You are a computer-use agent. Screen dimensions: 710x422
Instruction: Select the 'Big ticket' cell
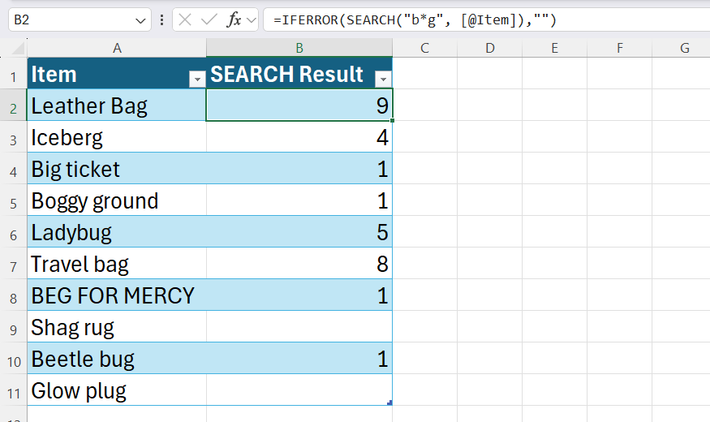[x=117, y=168]
